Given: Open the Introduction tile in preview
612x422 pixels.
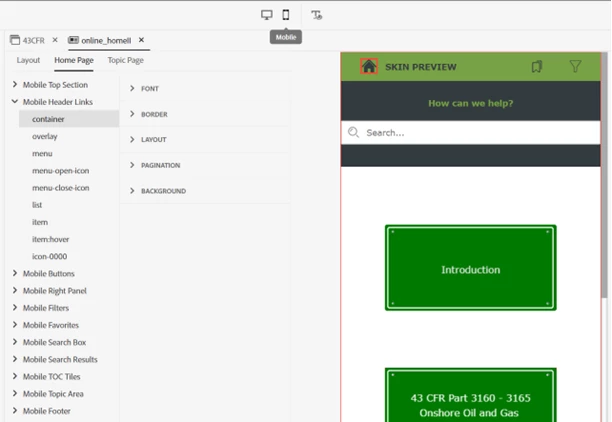Looking at the screenshot, I should 470,268.
